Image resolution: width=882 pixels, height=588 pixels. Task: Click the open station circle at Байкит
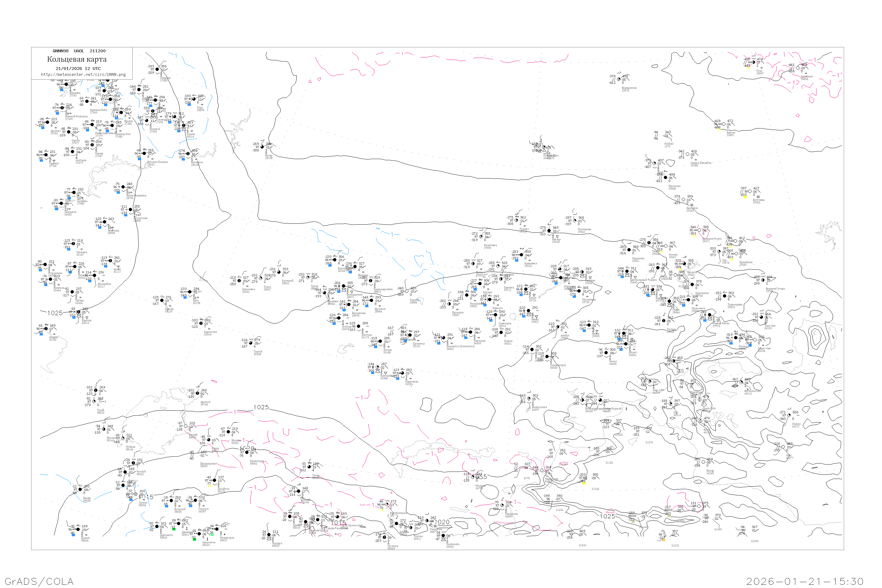(x=723, y=124)
